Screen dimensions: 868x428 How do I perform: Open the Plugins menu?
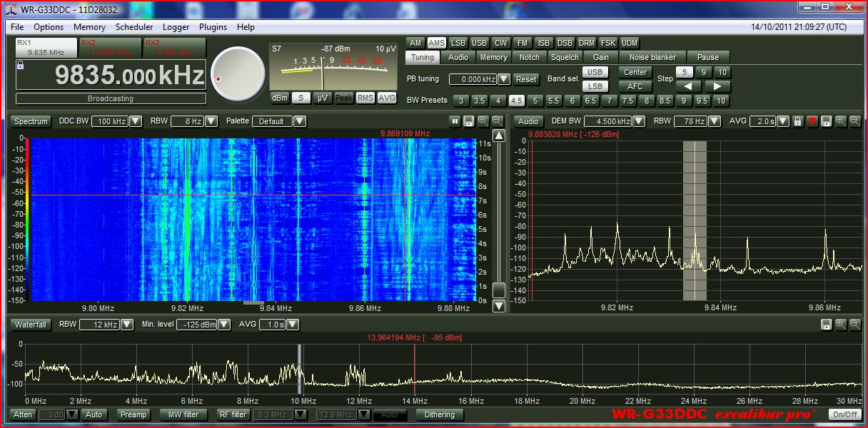[x=213, y=27]
